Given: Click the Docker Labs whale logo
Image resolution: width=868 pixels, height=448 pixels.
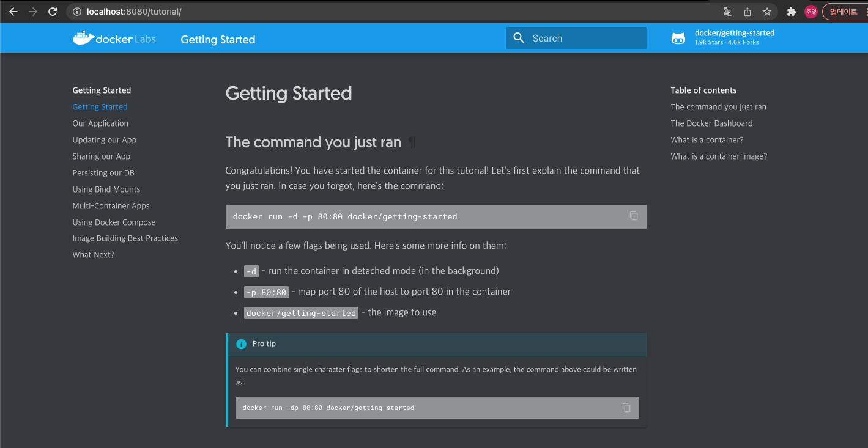Looking at the screenshot, I should pyautogui.click(x=114, y=38).
